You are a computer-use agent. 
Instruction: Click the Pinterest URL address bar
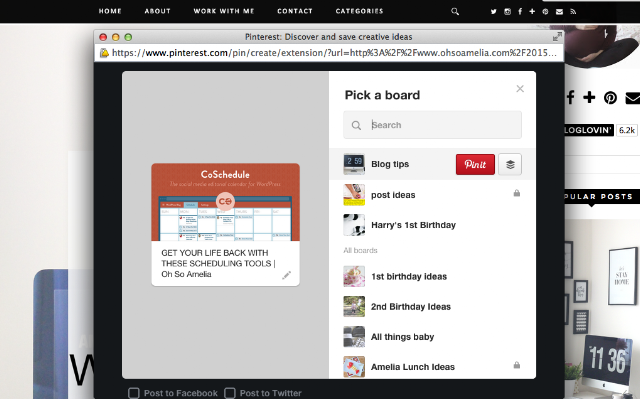329,53
